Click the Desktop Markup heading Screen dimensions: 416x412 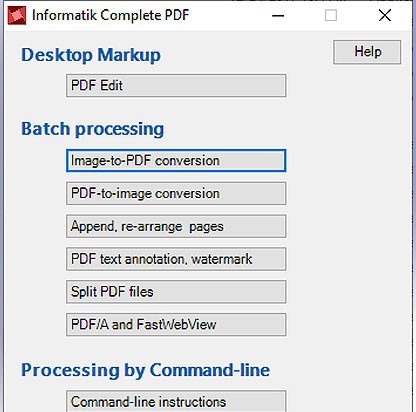91,55
